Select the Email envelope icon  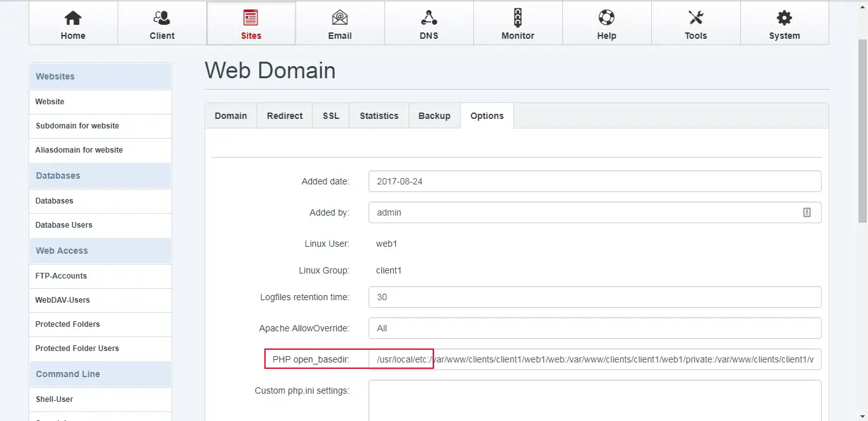[340, 18]
